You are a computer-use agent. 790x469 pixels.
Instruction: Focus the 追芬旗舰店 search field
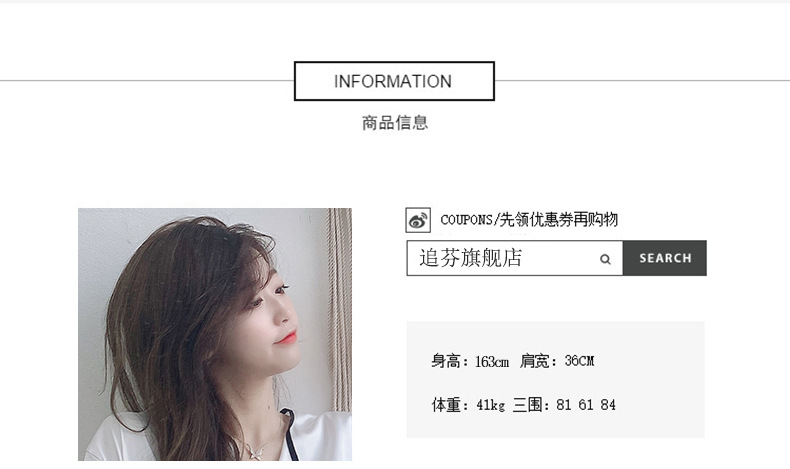coord(515,258)
